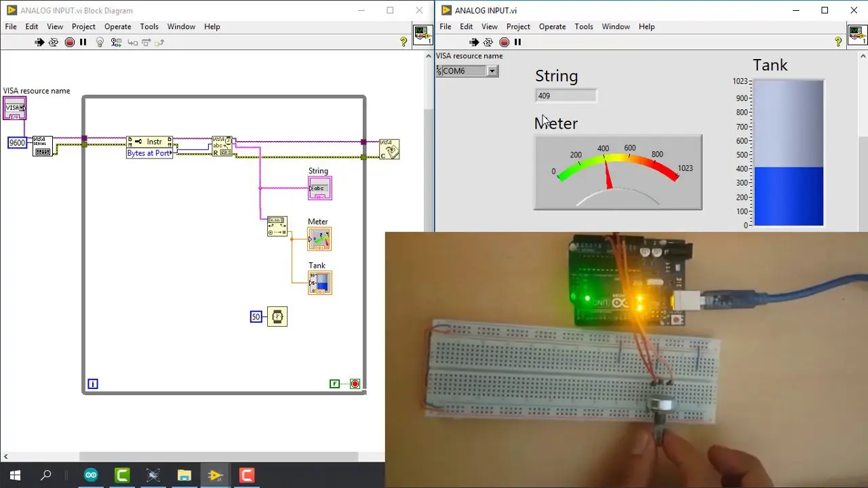Abort execution in Block Diagram window
The width and height of the screenshot is (868, 488).
pos(69,42)
